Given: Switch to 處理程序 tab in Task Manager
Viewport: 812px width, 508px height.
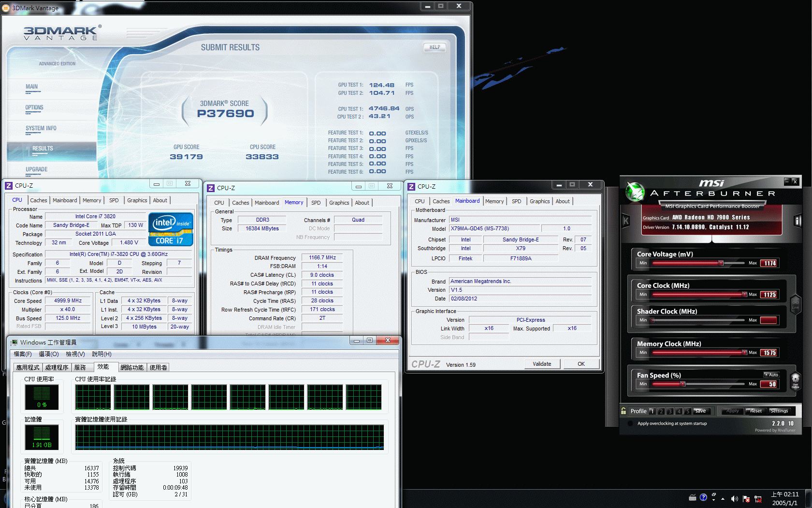Looking at the screenshot, I should [x=57, y=368].
